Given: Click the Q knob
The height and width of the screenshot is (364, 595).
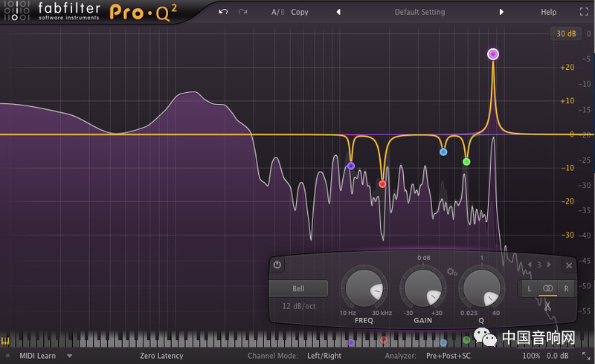Looking at the screenshot, I should [482, 289].
